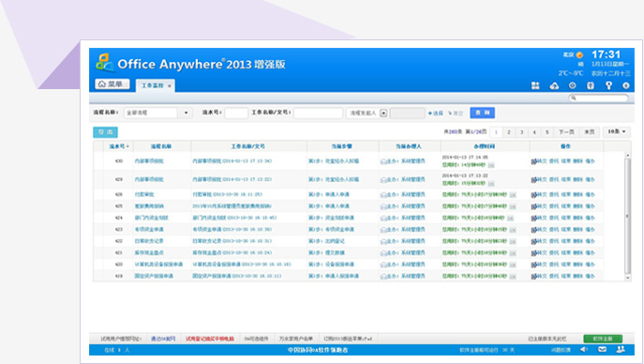The width and height of the screenshot is (644, 364).
Task: Click the table scrollbar up arrow
Action: [x=627, y=155]
